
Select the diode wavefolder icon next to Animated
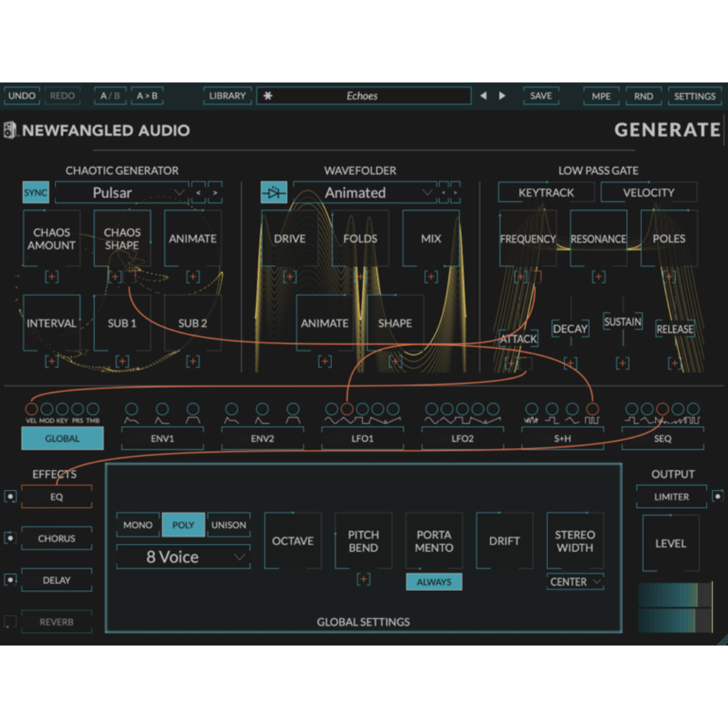pos(274,192)
